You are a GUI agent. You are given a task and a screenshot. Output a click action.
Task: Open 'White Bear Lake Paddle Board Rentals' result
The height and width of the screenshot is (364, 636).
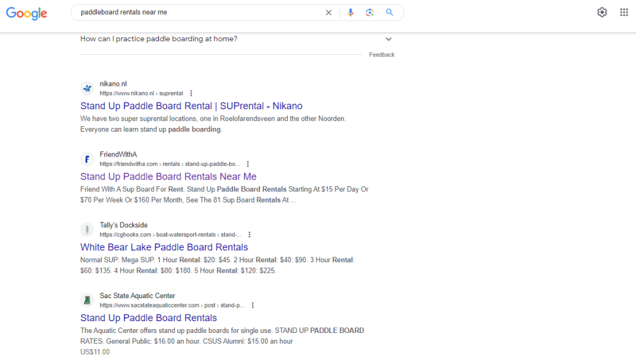click(x=164, y=247)
